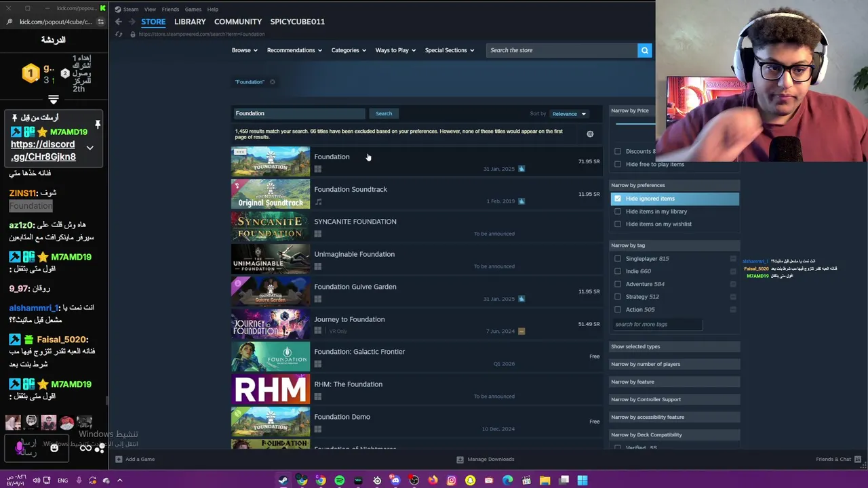This screenshot has width=868, height=488.
Task: Open Microsoft Edge from the taskbar
Action: click(507, 481)
